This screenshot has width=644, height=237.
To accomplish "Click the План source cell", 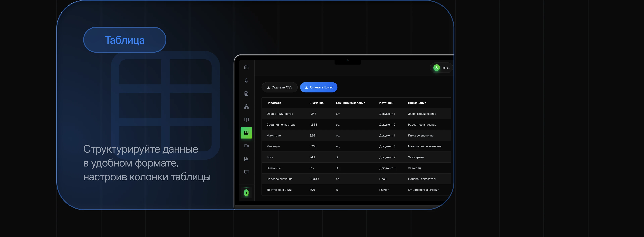I will point(383,179).
